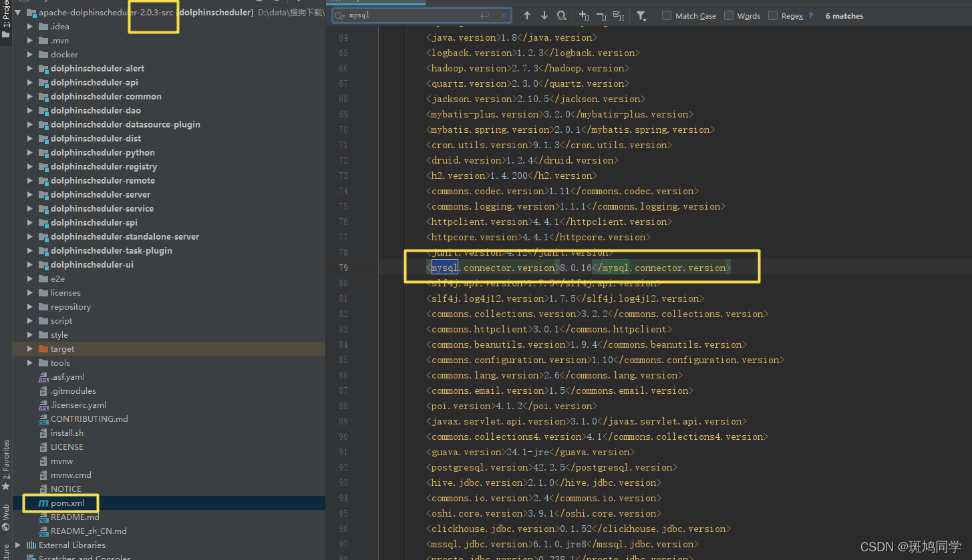Expand the target folder

point(29,349)
